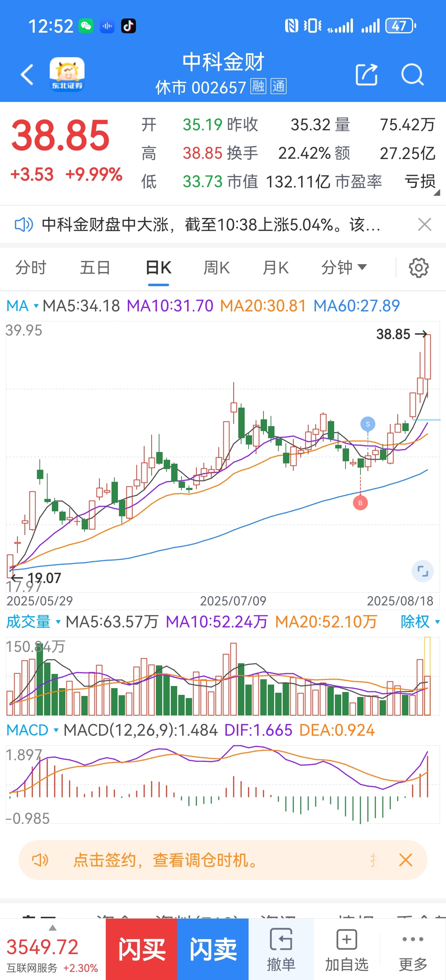The image size is (446, 980).
Task: Close the 点击签约 orange banner
Action: [406, 860]
